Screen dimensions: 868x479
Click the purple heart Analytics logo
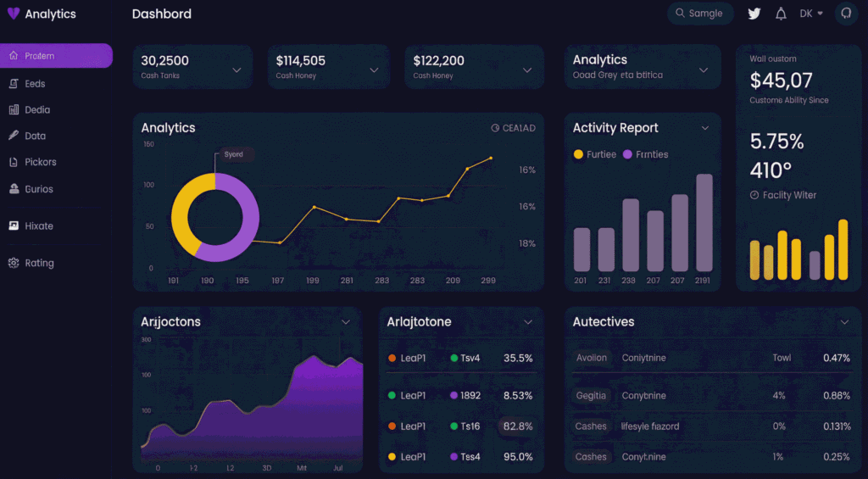pyautogui.click(x=14, y=14)
